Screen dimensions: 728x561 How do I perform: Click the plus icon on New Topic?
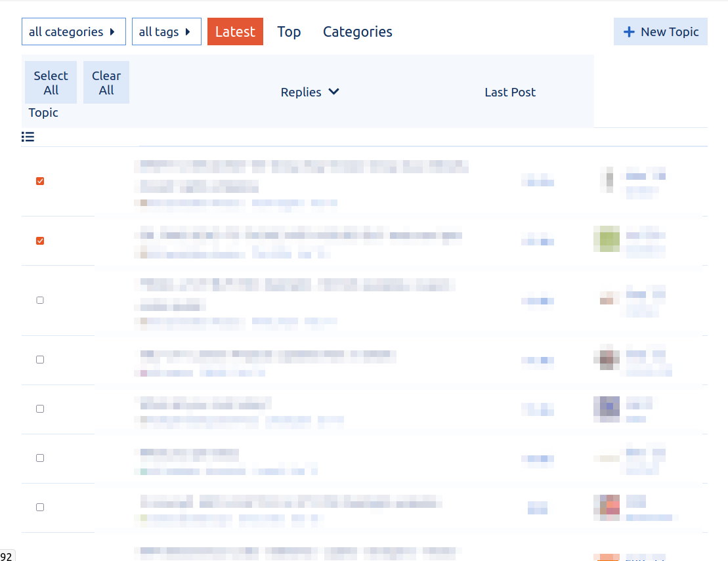[x=629, y=31]
